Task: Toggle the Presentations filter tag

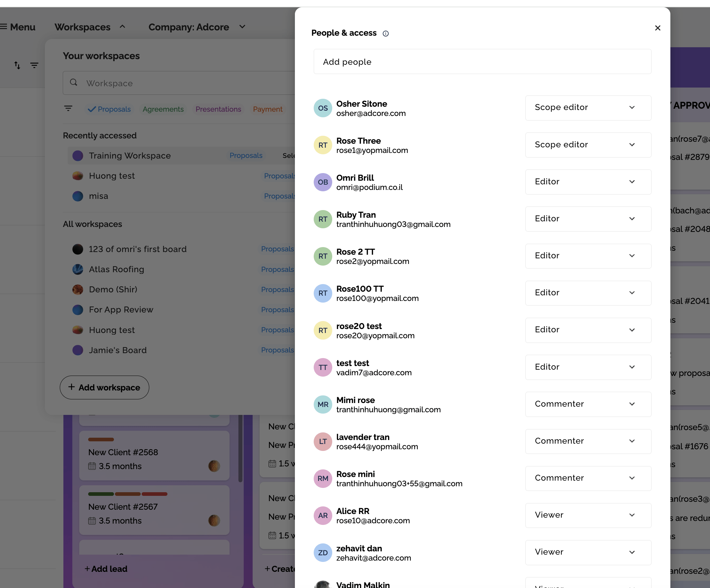Action: (218, 109)
